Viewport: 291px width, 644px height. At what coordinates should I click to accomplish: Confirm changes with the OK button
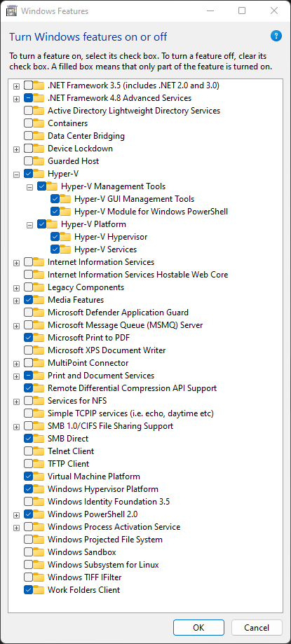(198, 628)
